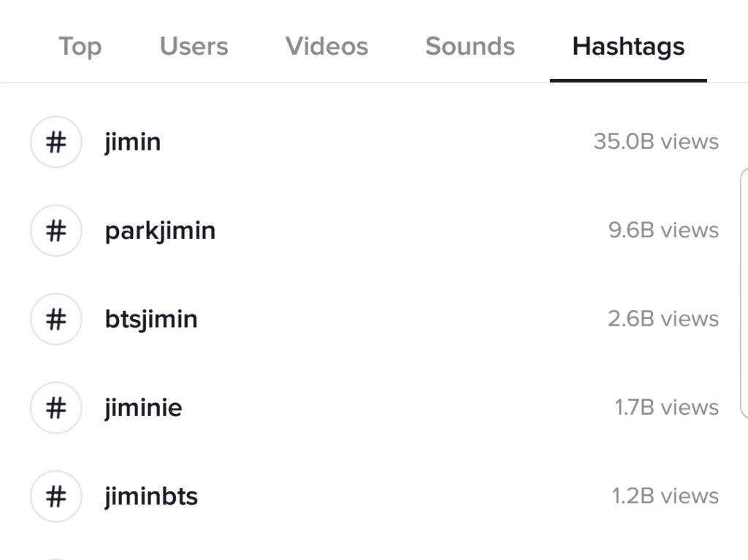Click the 35.0B views count
This screenshot has height=560, width=748.
[656, 142]
